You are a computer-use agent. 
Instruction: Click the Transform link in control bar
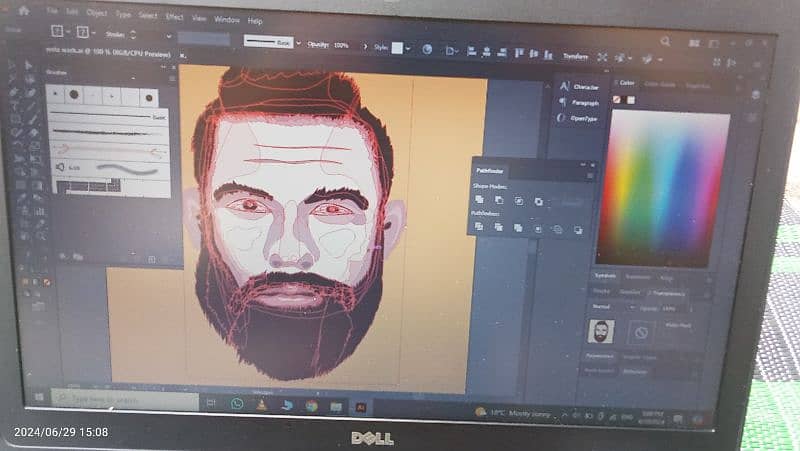coord(575,57)
